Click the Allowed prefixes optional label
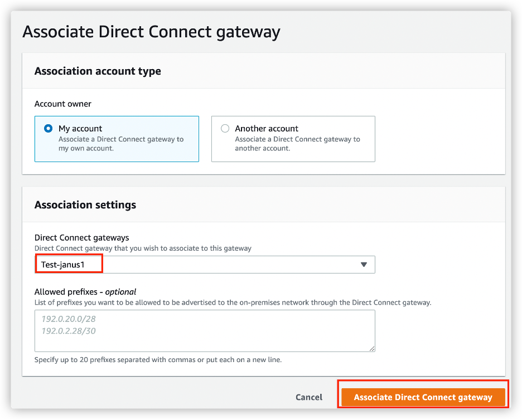This screenshot has width=522, height=420. click(x=85, y=292)
